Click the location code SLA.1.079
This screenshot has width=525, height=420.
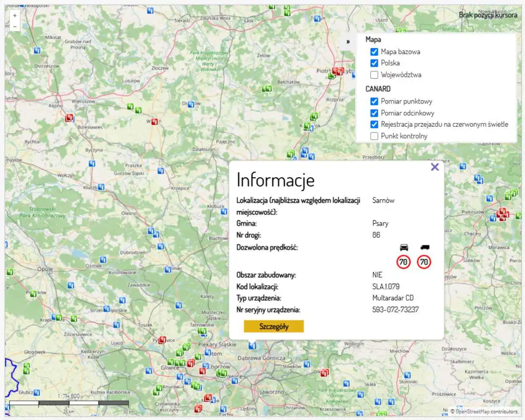click(x=386, y=287)
